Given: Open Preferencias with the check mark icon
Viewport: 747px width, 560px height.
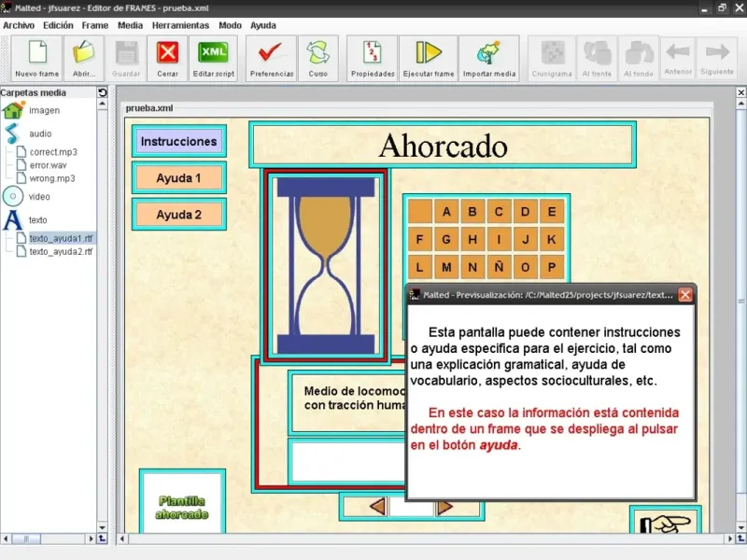Looking at the screenshot, I should 272,59.
